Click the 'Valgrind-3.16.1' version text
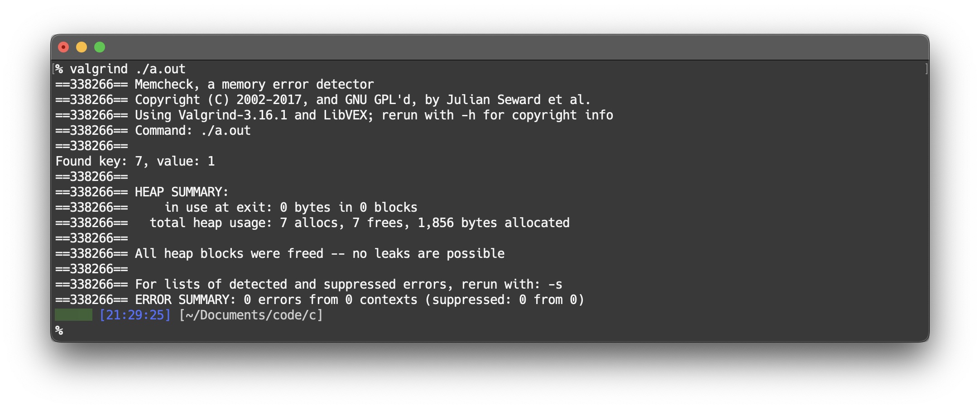The image size is (980, 409). [233, 115]
